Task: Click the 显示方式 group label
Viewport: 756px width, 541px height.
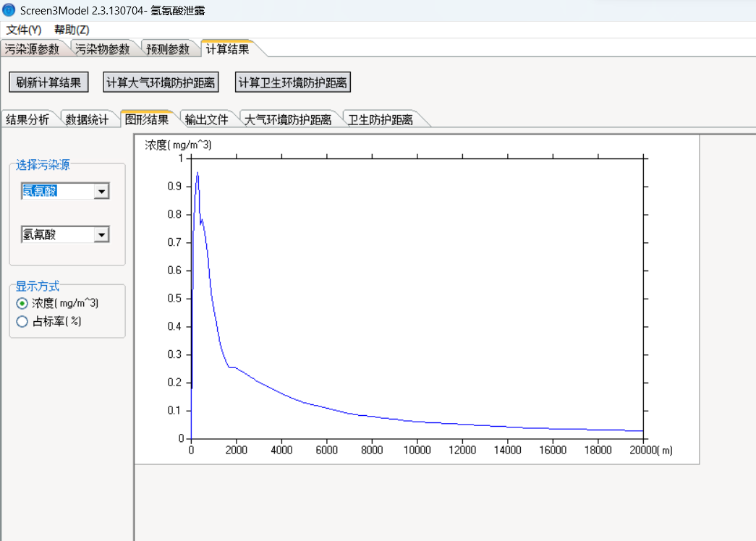Action: click(38, 286)
